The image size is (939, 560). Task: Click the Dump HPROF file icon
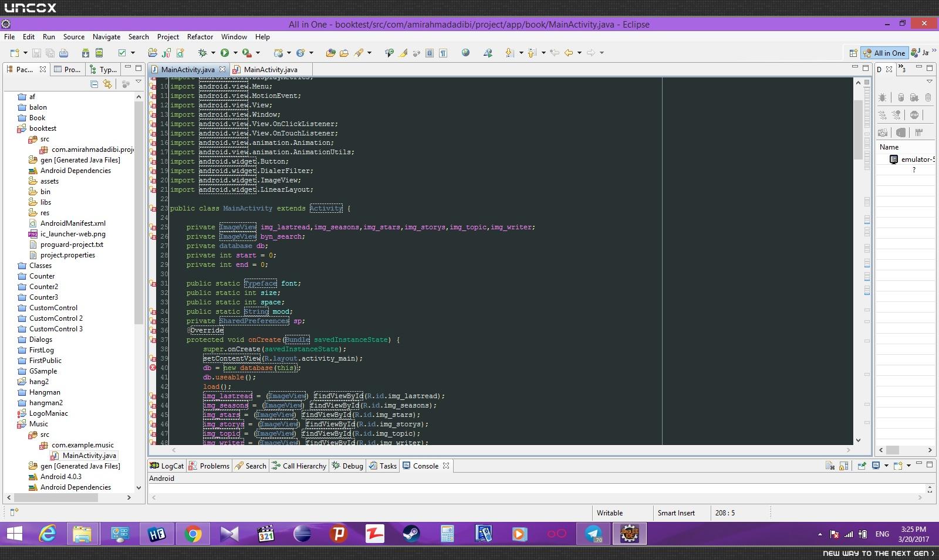[x=914, y=97]
